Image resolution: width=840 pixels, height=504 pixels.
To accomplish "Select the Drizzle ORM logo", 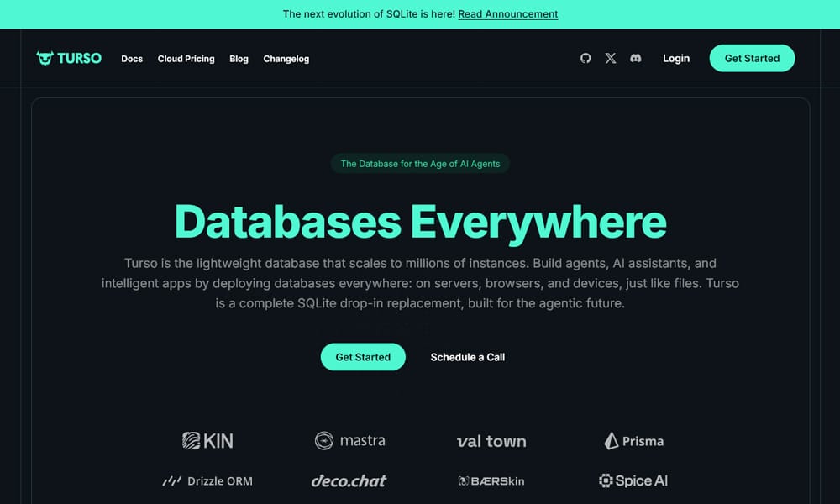I will pyautogui.click(x=207, y=480).
